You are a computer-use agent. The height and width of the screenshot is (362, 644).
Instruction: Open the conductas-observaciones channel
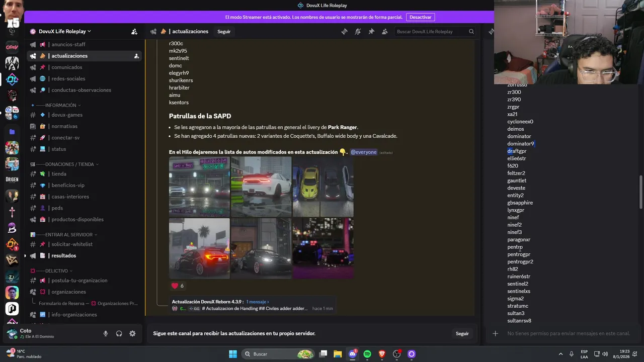tap(81, 90)
